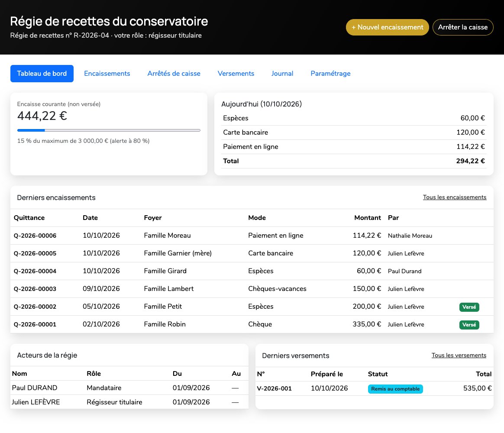Open the Versements tab

[236, 74]
